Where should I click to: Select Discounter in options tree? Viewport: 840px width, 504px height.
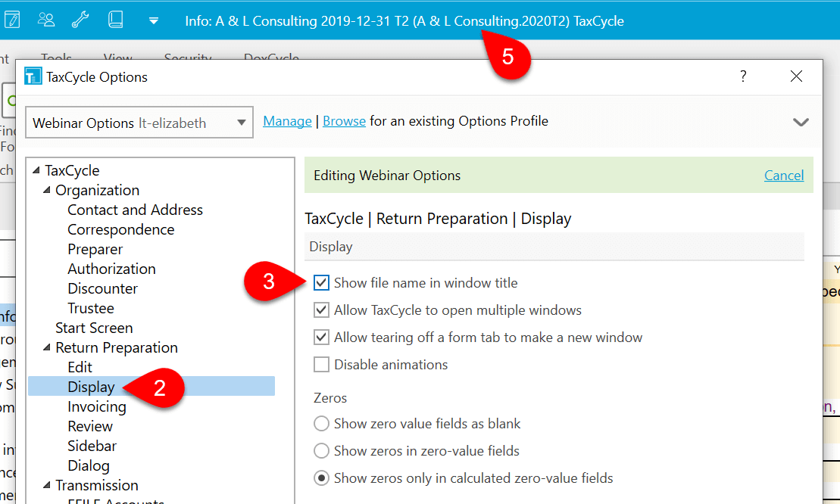[x=102, y=288]
